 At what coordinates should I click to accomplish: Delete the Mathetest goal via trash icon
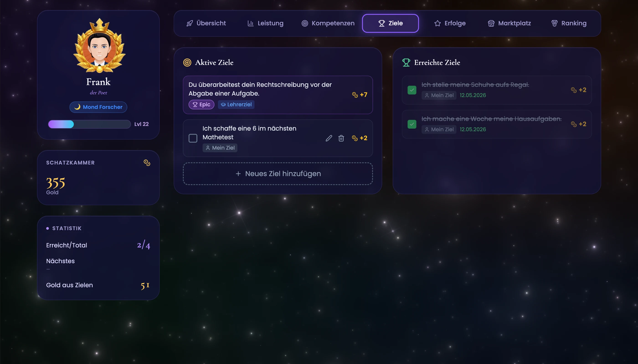341,138
